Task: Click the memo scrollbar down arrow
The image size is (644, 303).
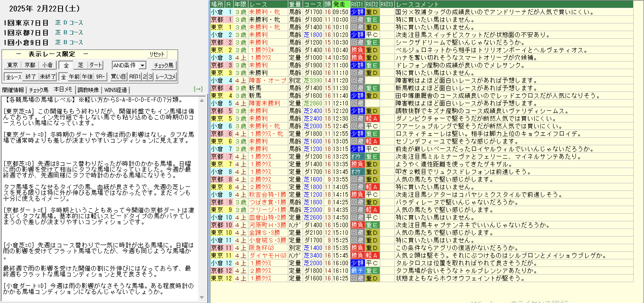Action: click(202, 297)
